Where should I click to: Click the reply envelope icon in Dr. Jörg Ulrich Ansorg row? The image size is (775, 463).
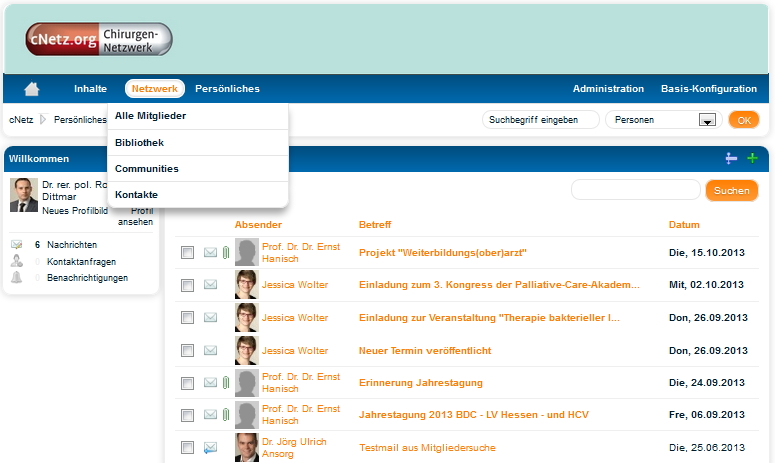(x=210, y=448)
